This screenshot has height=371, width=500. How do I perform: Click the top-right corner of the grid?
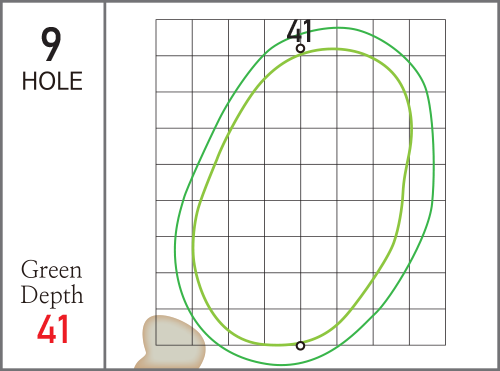pyautogui.click(x=446, y=19)
